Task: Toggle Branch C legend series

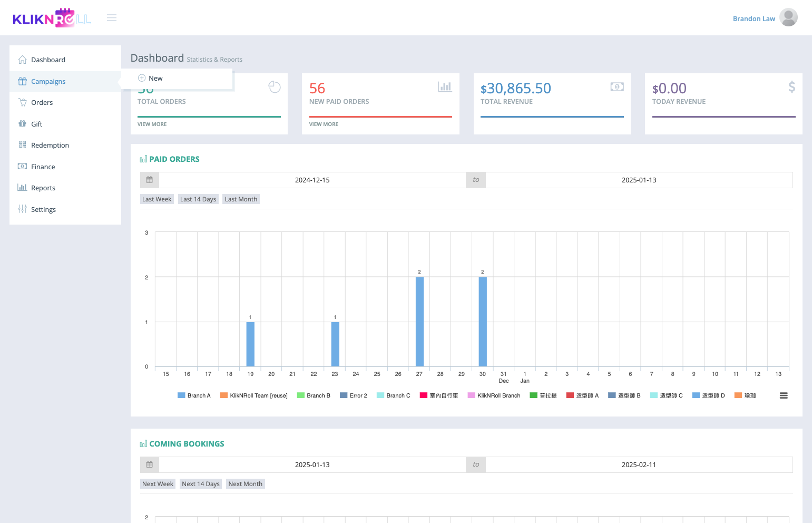Action: (394, 395)
